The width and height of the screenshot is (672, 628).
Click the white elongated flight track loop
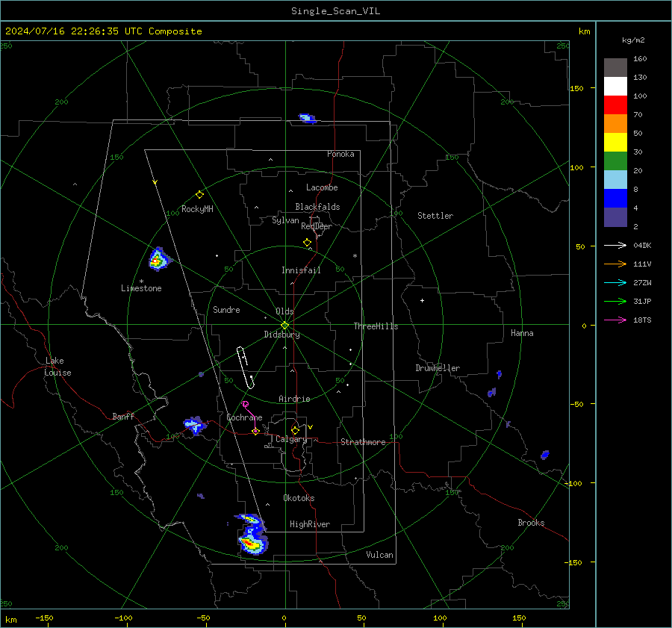click(x=246, y=368)
